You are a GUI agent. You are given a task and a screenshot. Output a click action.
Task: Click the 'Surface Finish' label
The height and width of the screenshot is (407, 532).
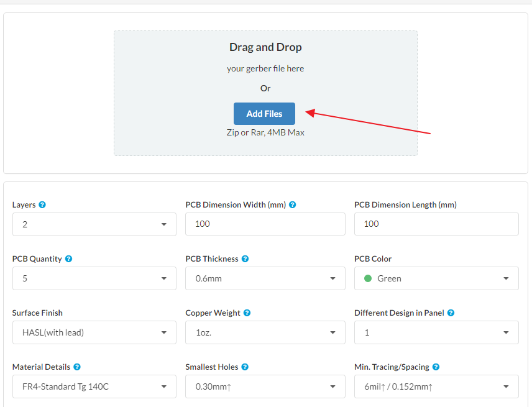click(37, 313)
